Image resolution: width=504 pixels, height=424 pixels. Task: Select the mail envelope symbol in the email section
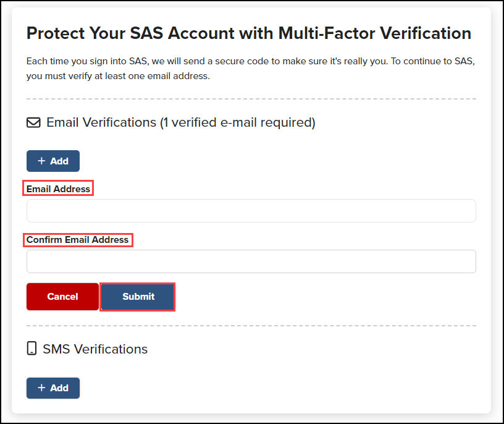[x=33, y=122]
